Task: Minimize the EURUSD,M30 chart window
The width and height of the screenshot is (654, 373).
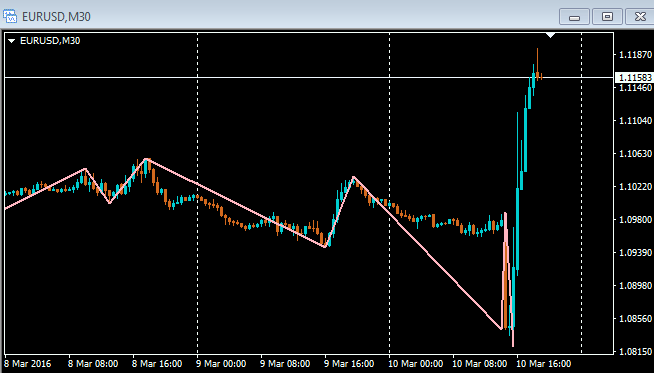Action: (574, 17)
